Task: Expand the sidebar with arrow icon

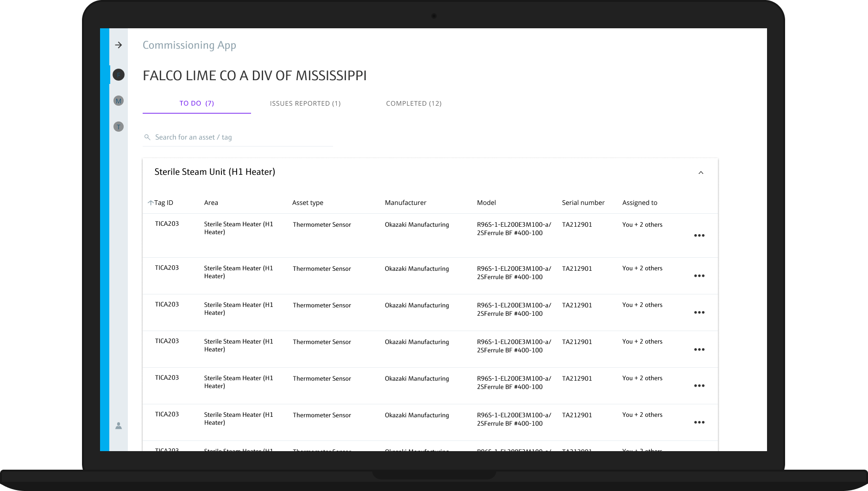Action: [119, 45]
